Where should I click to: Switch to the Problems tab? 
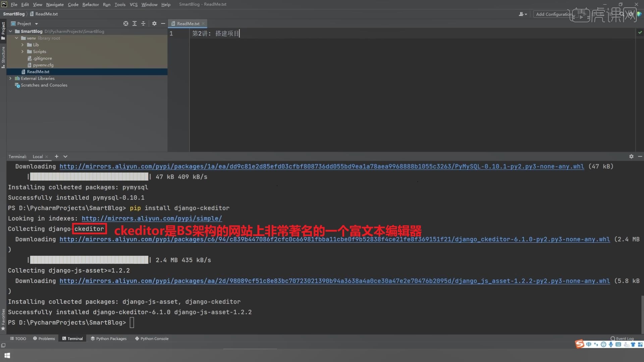coord(44,339)
